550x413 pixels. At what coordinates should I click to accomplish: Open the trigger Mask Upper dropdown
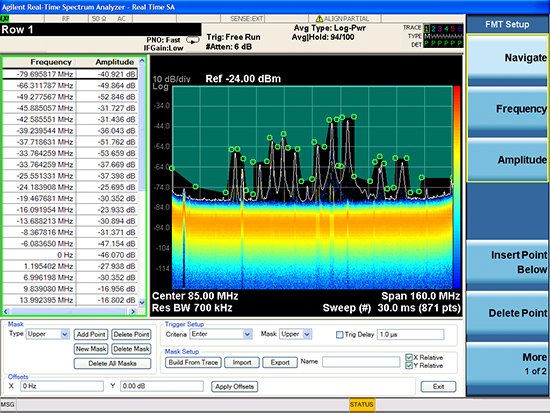(x=295, y=334)
